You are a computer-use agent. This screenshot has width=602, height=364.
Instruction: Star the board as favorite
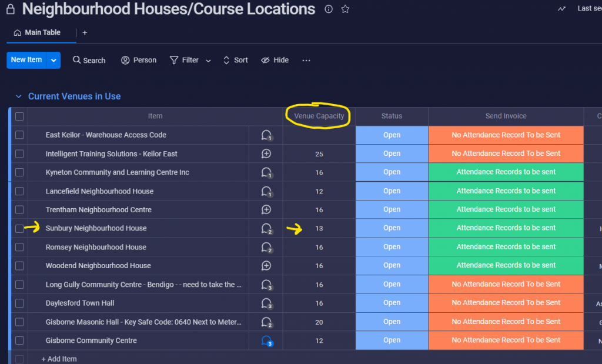click(345, 9)
